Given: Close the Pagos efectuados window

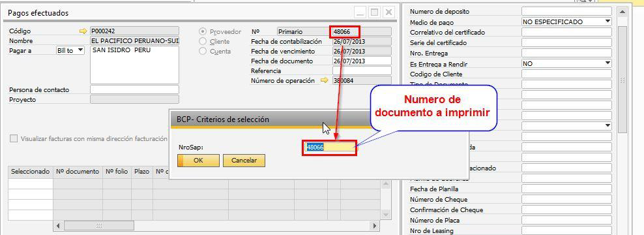Looking at the screenshot, I should [x=388, y=13].
